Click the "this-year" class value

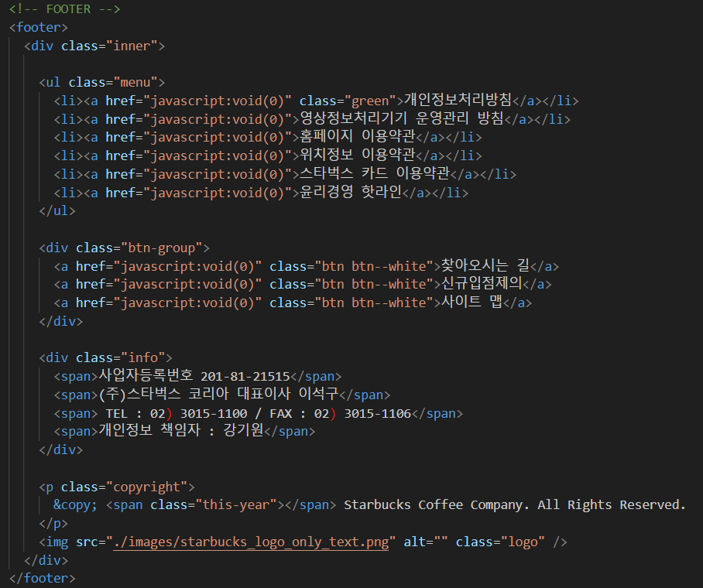(x=236, y=505)
